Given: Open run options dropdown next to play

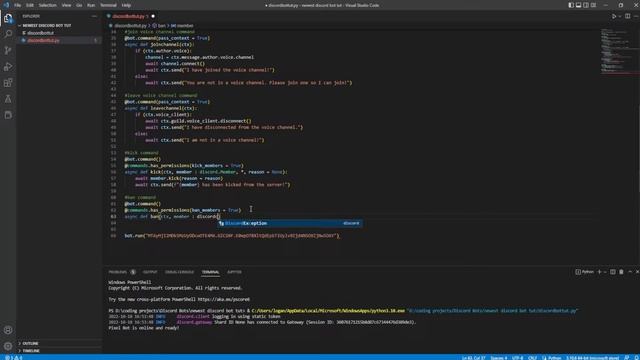Looking at the screenshot, I should [x=620, y=16].
